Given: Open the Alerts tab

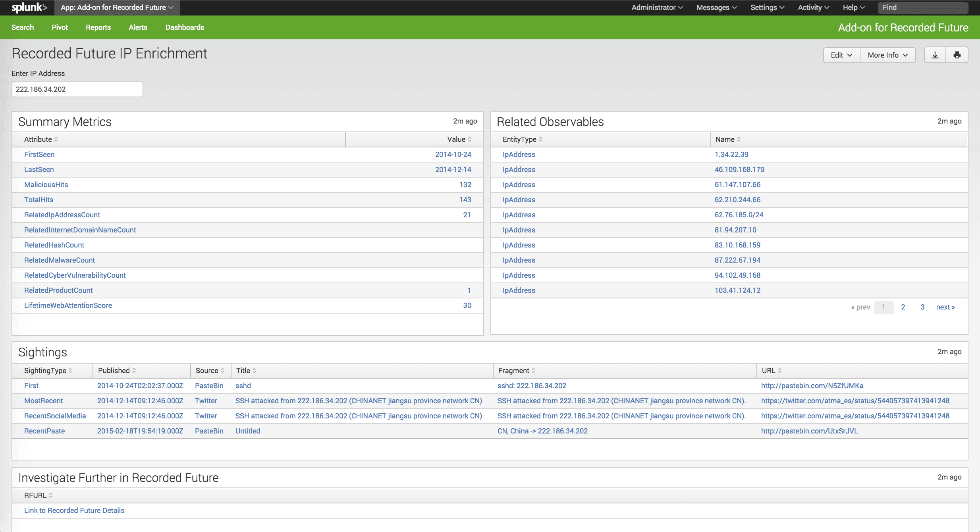Looking at the screenshot, I should (138, 27).
